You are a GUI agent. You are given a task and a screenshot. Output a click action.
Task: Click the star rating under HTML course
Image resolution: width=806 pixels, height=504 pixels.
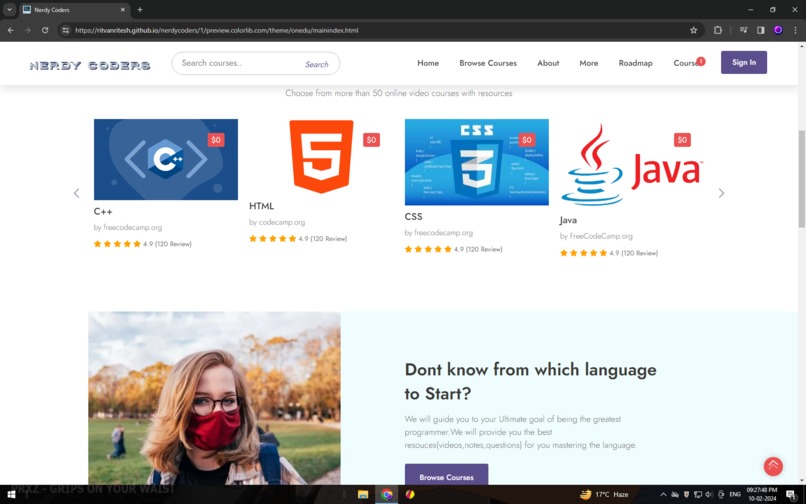[272, 239]
